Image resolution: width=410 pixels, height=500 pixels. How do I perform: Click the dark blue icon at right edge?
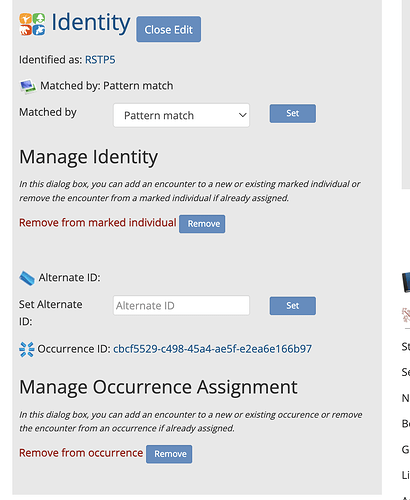406,282
